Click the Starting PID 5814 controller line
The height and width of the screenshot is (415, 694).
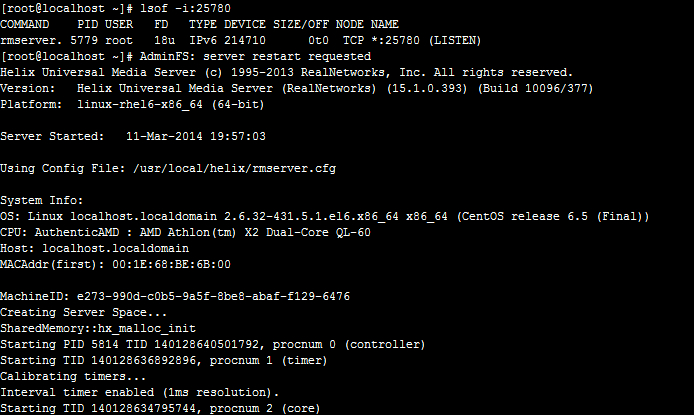tap(212, 344)
